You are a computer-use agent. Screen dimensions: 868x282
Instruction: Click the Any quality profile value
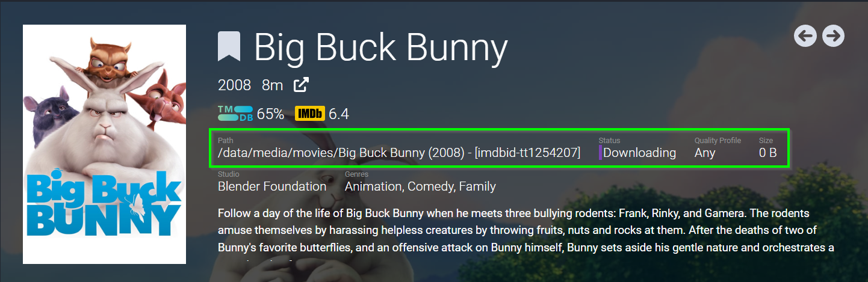tap(705, 153)
